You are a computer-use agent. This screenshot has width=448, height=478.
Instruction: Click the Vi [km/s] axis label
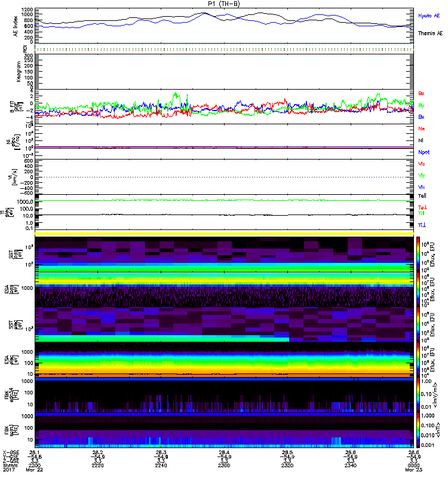pyautogui.click(x=13, y=177)
